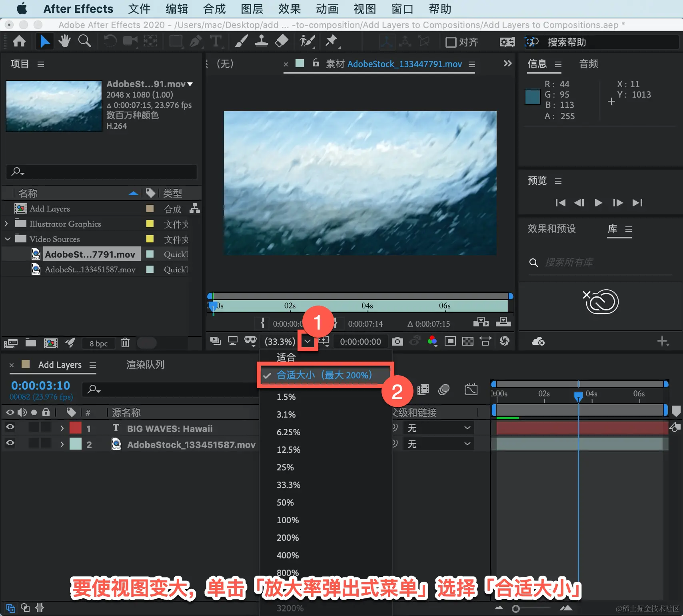Select the Brush tool
The height and width of the screenshot is (616, 683).
[242, 41]
